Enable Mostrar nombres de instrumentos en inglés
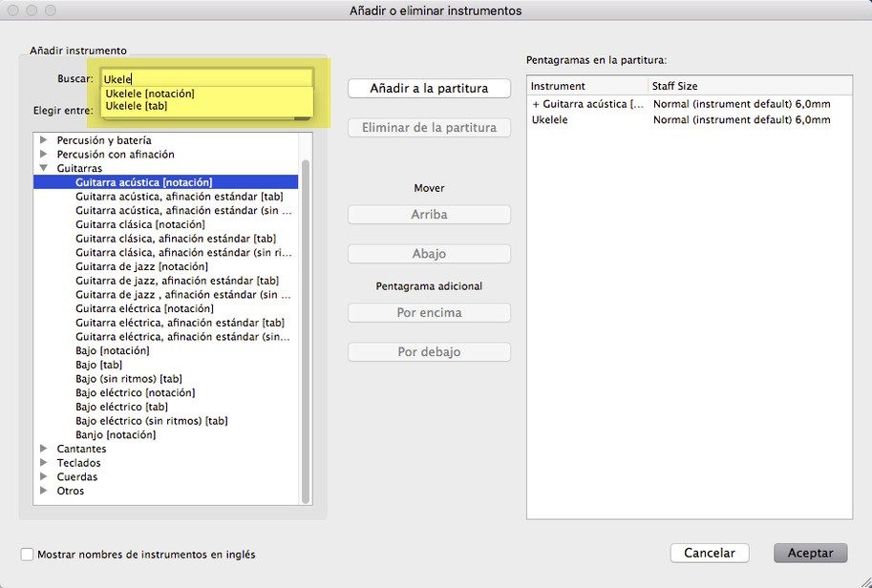 coord(27,554)
